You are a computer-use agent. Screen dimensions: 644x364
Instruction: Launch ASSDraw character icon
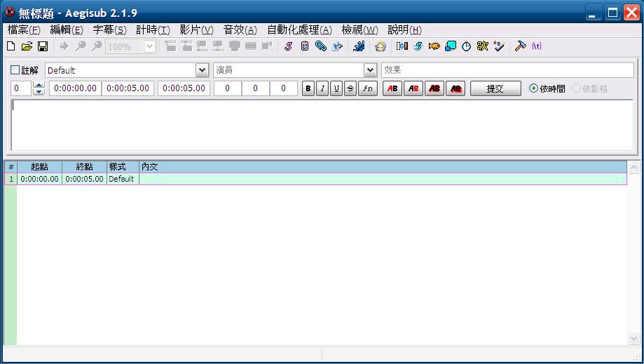click(381, 46)
